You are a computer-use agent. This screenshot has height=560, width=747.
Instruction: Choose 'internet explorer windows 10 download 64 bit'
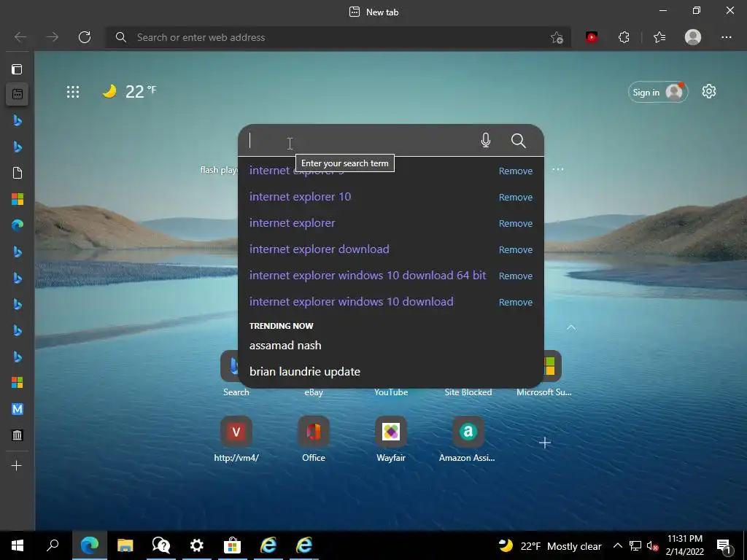368,275
